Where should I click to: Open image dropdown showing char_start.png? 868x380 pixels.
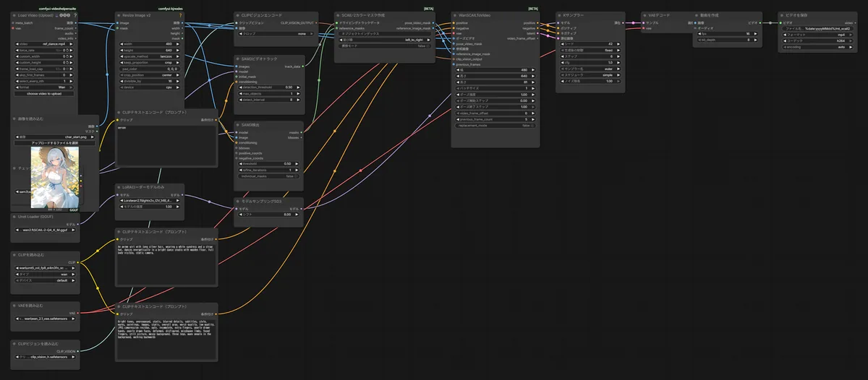56,137
